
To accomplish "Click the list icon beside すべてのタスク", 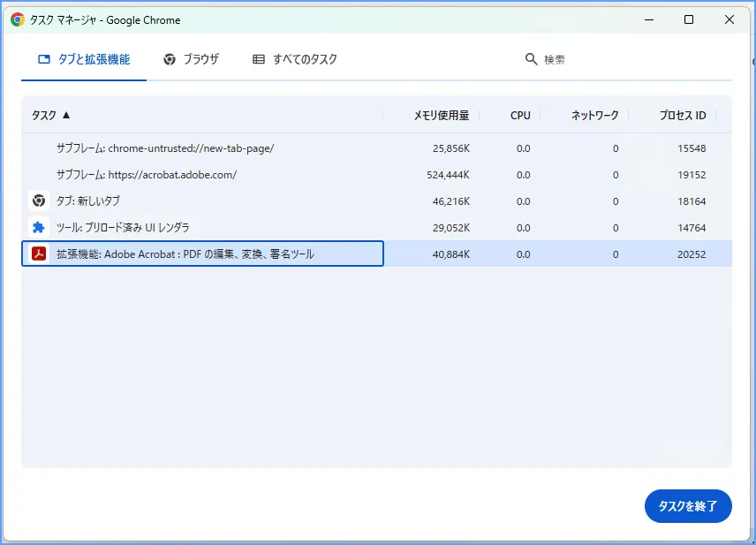I will [259, 59].
